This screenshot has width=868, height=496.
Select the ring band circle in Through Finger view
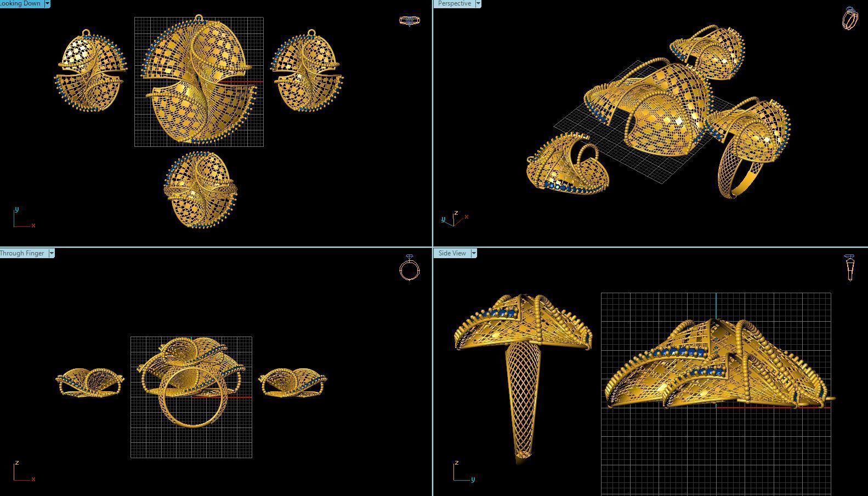[x=194, y=397]
